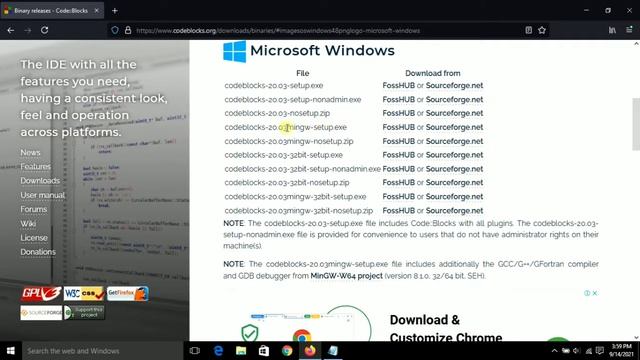Screen dimensions: 640x360
Task: Open the MinGW-W64 project link
Action: (x=347, y=276)
